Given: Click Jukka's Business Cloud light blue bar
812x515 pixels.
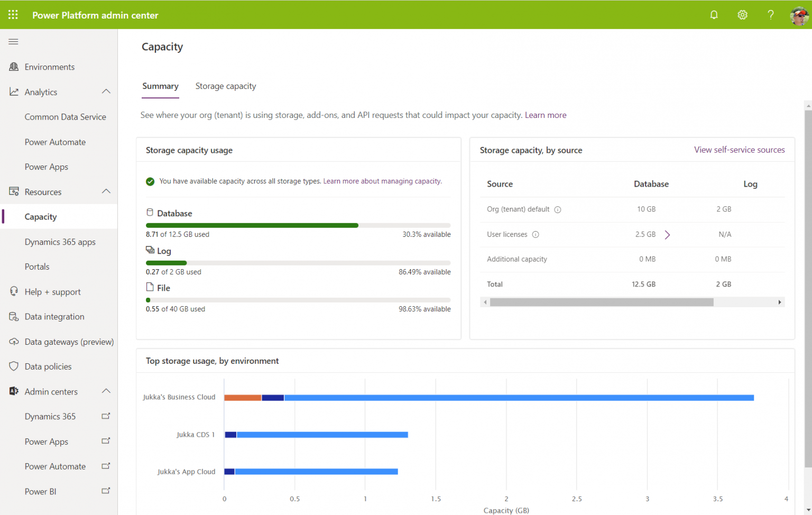Looking at the screenshot, I should tap(519, 398).
